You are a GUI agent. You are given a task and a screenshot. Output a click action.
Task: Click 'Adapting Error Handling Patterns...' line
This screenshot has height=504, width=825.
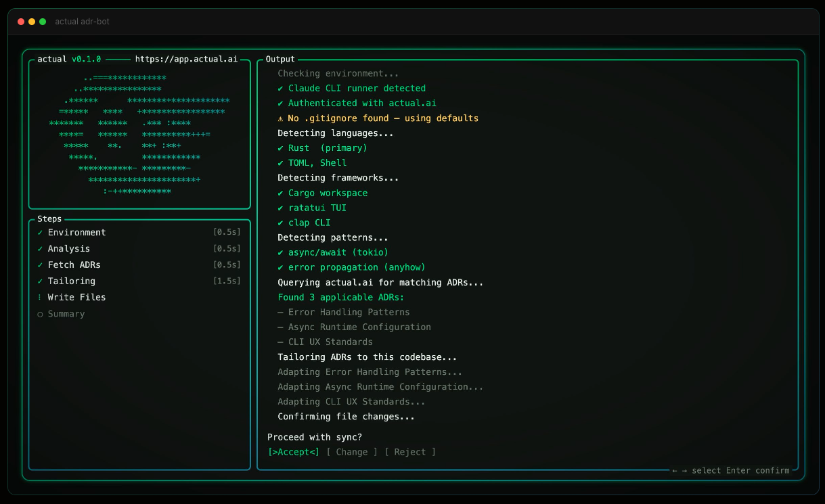(x=370, y=371)
